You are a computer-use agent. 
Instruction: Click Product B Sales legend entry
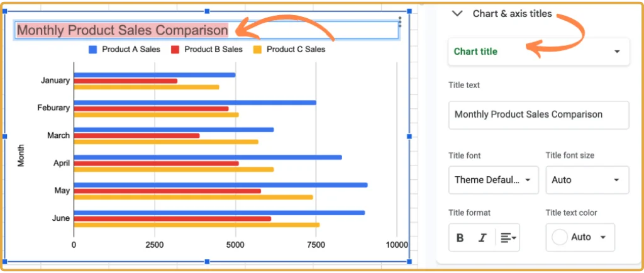(x=206, y=49)
